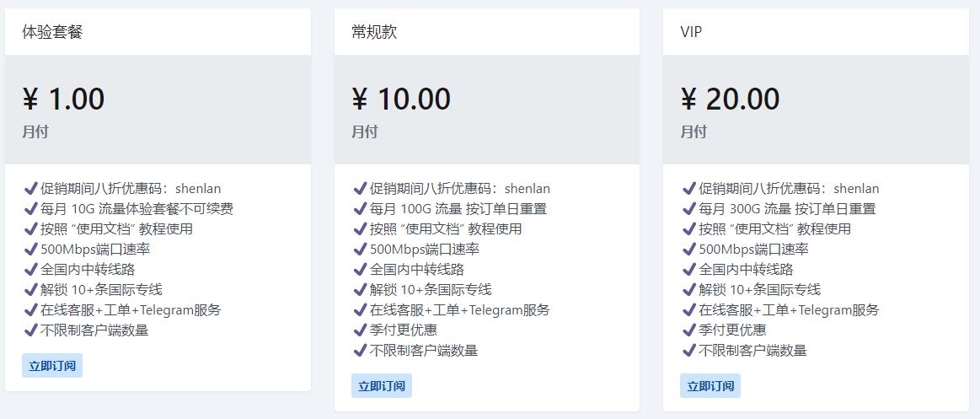Click checkmark by 全国内中转线路 in 体验套餐
The width and height of the screenshot is (980, 419).
click(x=30, y=269)
